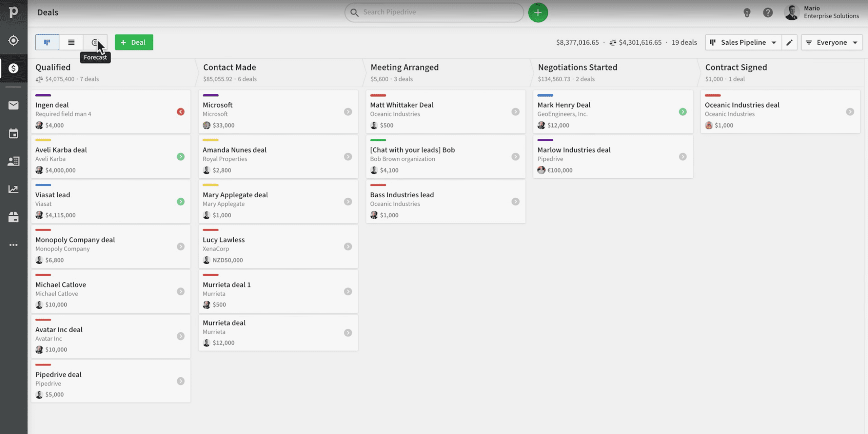
Task: Open the Products box icon in sidebar
Action: point(13,217)
